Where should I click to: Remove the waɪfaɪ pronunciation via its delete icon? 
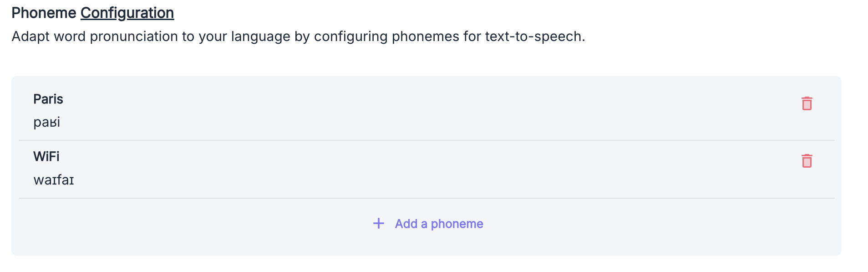coord(807,161)
